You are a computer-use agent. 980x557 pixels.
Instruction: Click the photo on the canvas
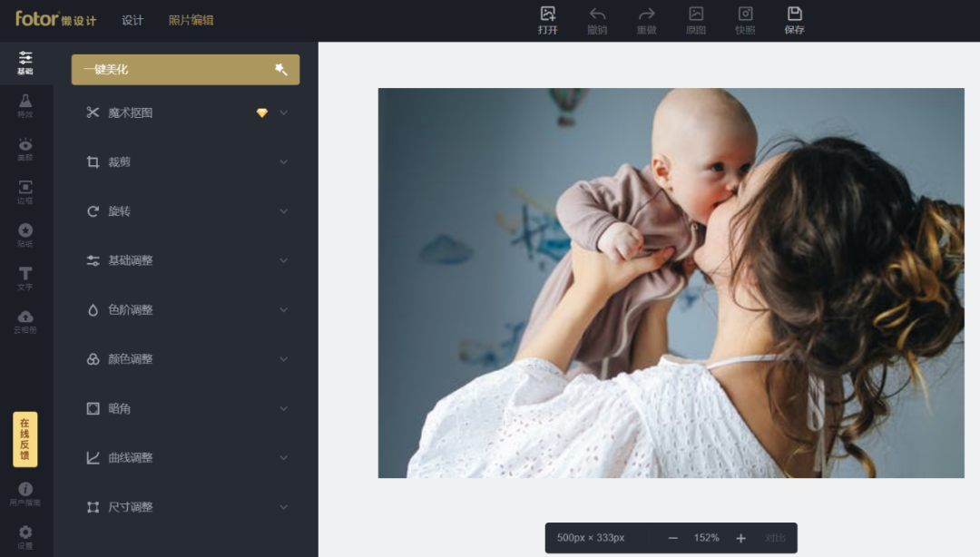671,282
